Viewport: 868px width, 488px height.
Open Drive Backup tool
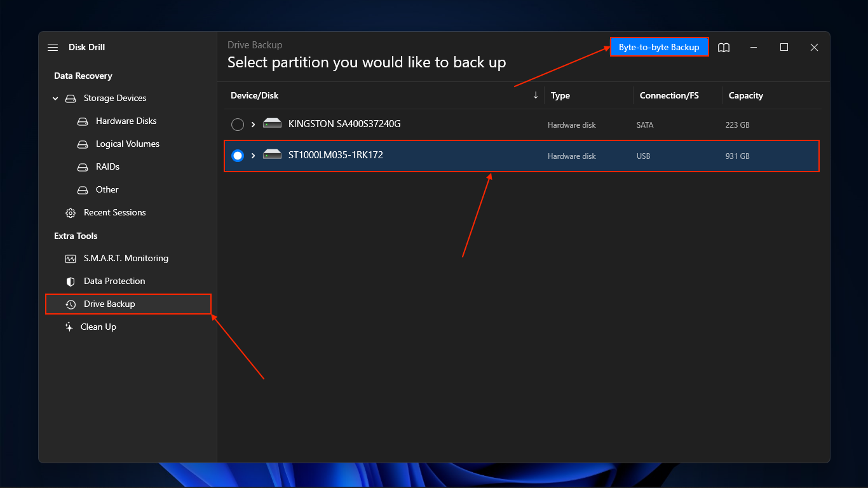128,304
